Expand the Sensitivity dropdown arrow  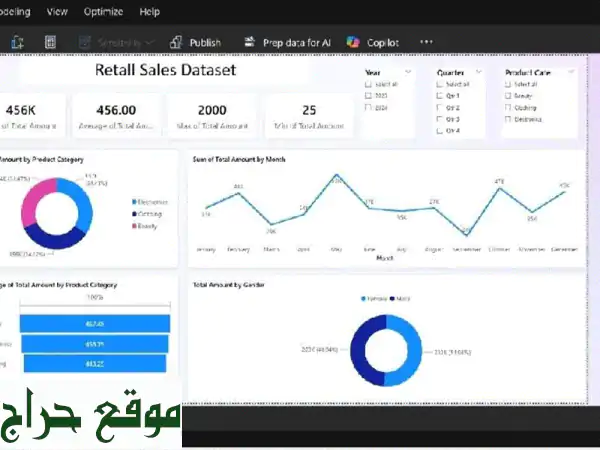(x=150, y=42)
